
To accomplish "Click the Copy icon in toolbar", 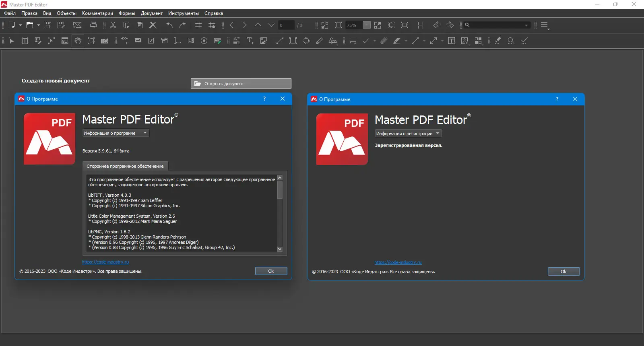I will coord(126,25).
